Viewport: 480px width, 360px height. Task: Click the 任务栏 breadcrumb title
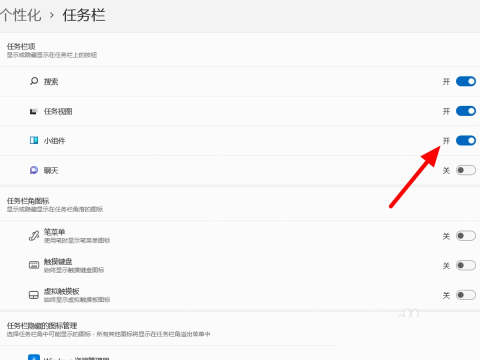[x=84, y=15]
